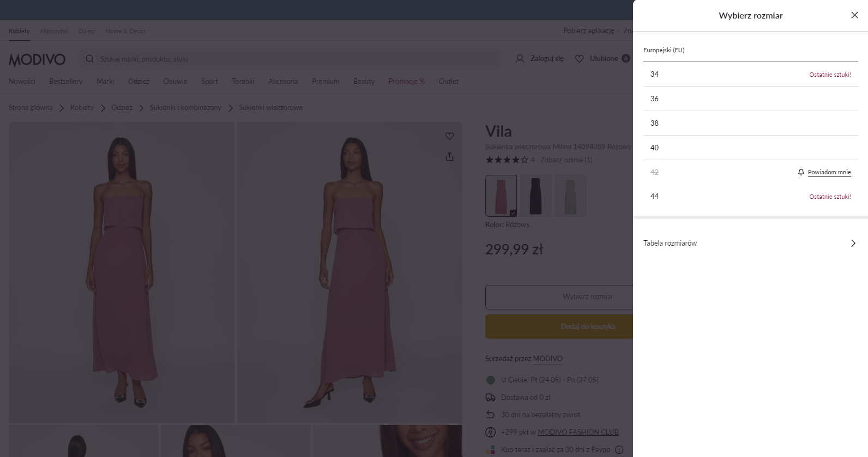Open Nowości menu item
Image resolution: width=868 pixels, height=457 pixels.
coord(22,81)
